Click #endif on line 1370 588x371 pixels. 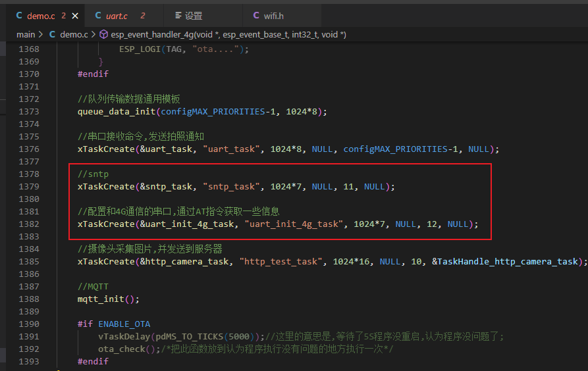93,74
